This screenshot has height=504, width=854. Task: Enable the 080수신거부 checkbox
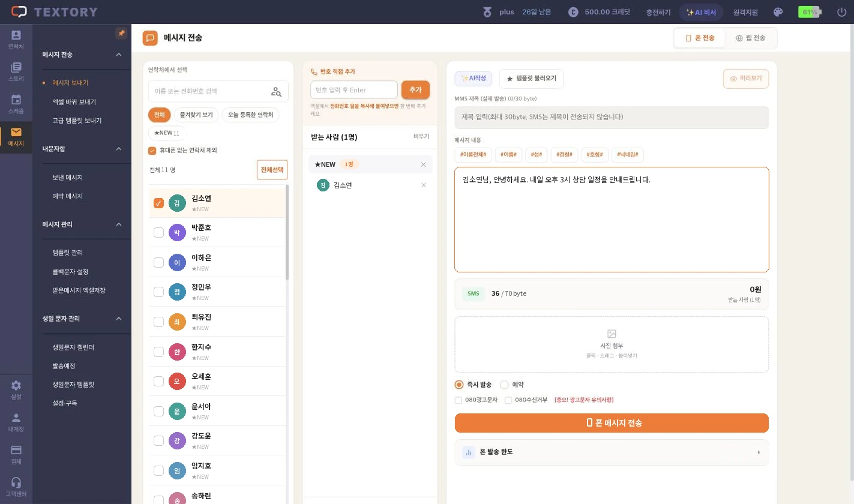[x=508, y=400]
